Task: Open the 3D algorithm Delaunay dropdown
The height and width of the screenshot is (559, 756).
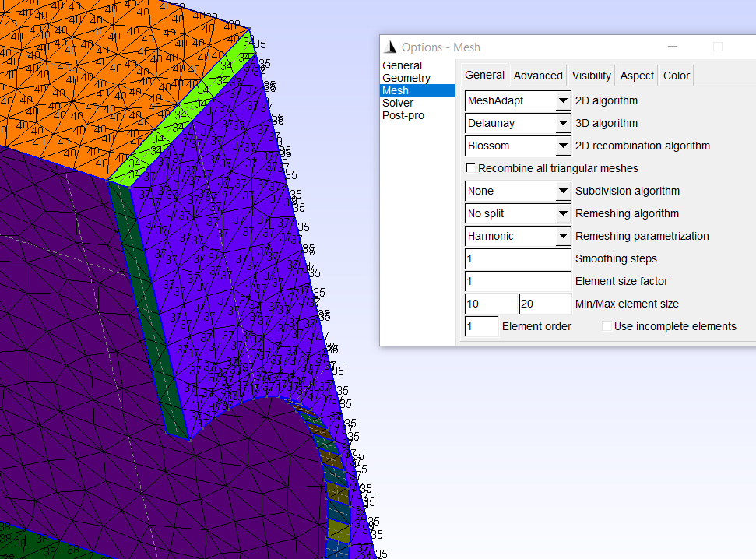Action: 518,124
